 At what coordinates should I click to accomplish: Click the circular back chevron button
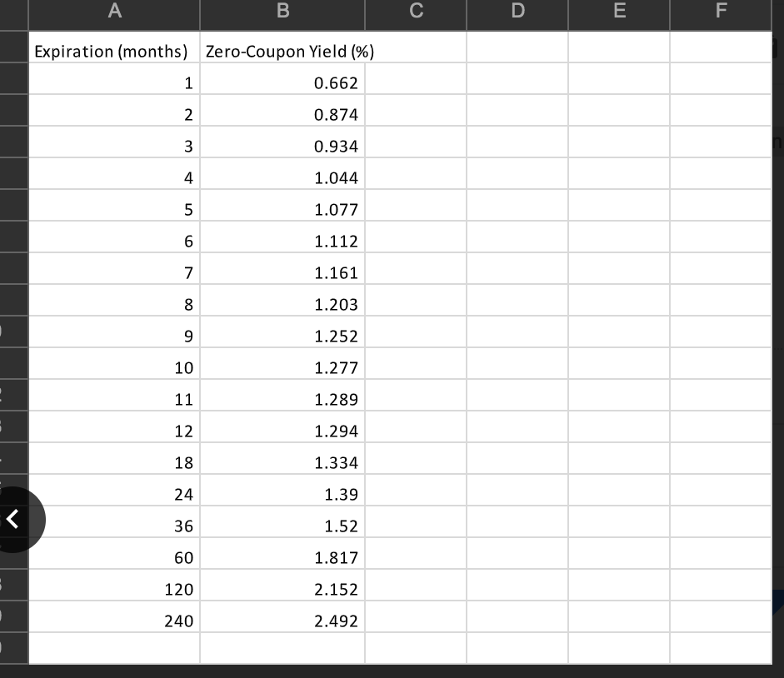pos(11,519)
